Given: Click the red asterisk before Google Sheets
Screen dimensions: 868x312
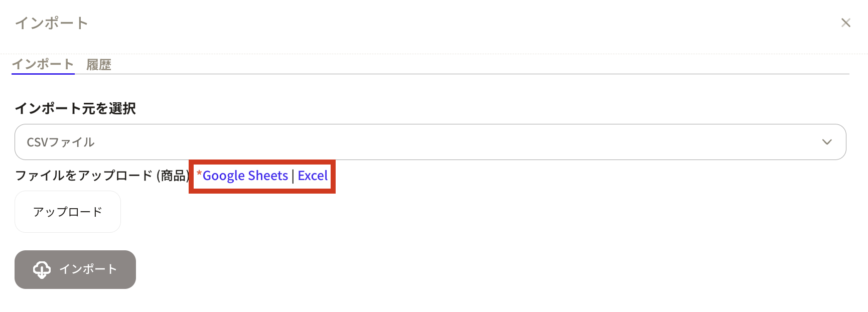Looking at the screenshot, I should click(199, 174).
